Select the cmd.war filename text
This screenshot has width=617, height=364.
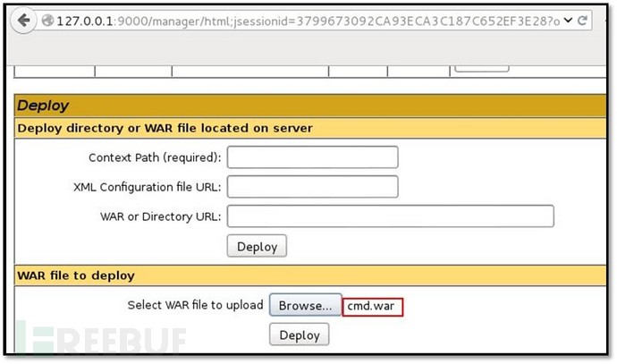coord(371,306)
